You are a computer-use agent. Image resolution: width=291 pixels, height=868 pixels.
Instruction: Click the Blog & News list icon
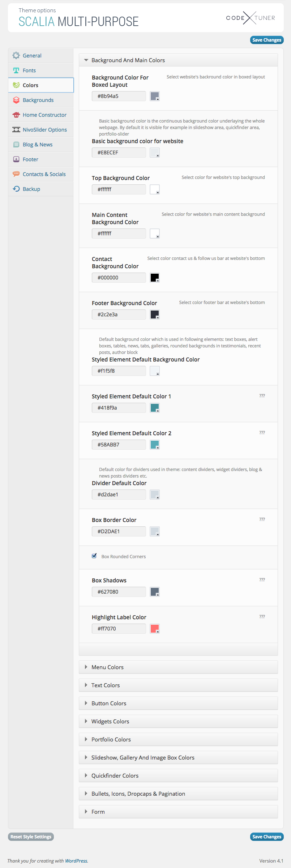pyautogui.click(x=16, y=145)
